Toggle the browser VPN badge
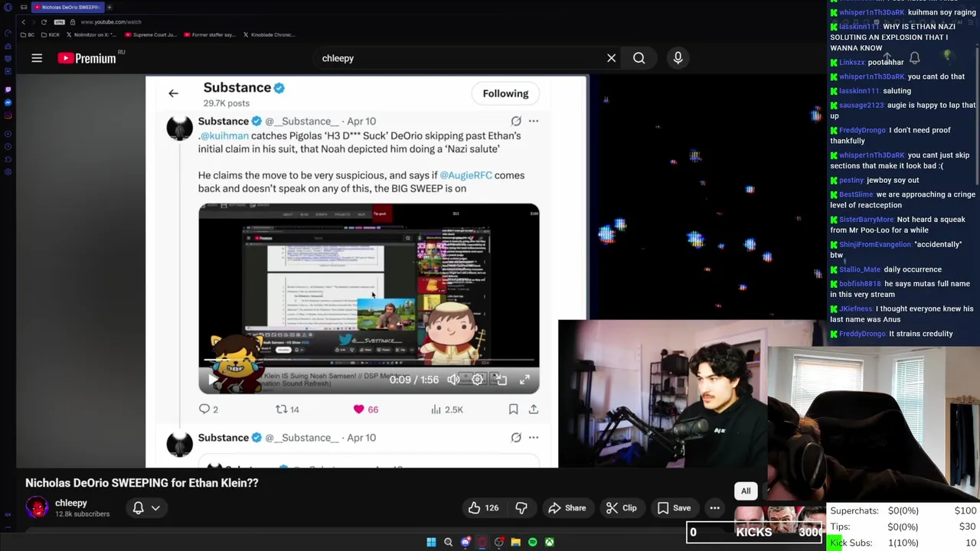Screen dimensions: 980x551 pyautogui.click(x=60, y=22)
